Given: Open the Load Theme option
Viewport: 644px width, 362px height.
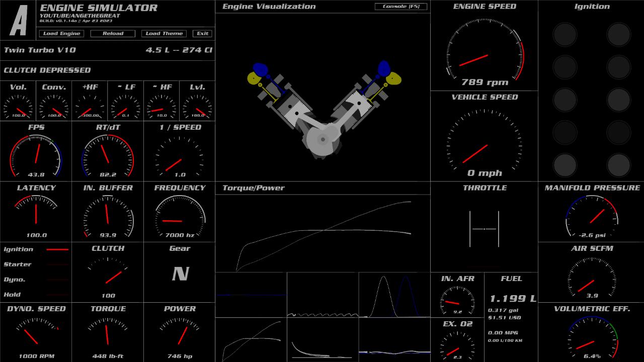Looking at the screenshot, I should (x=164, y=34).
